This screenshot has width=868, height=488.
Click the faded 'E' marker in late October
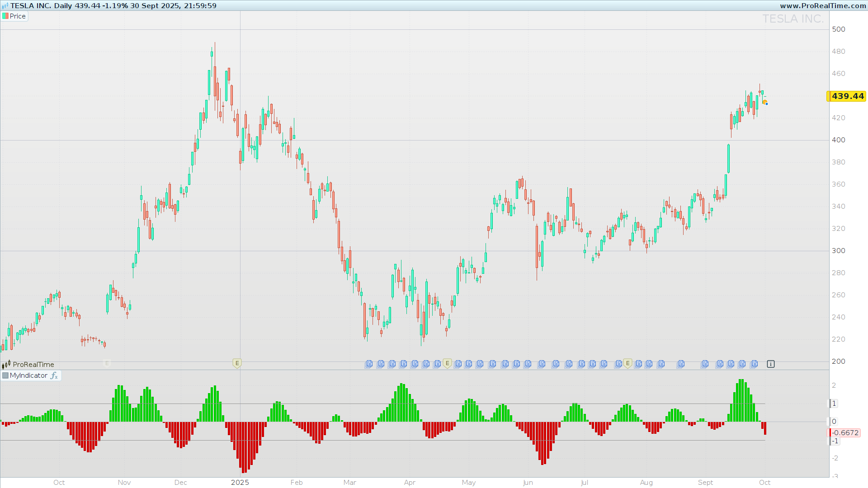[x=107, y=363]
